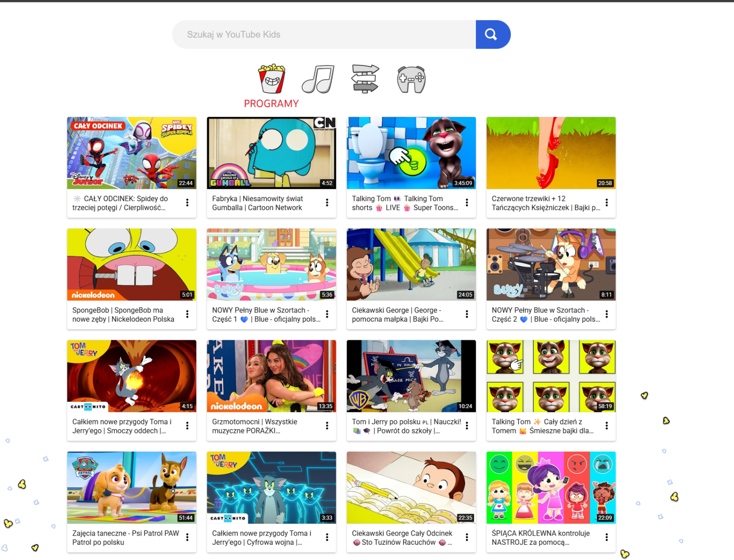Select the gamepad gaming category icon
Screen dimensions: 734x560
[x=410, y=79]
